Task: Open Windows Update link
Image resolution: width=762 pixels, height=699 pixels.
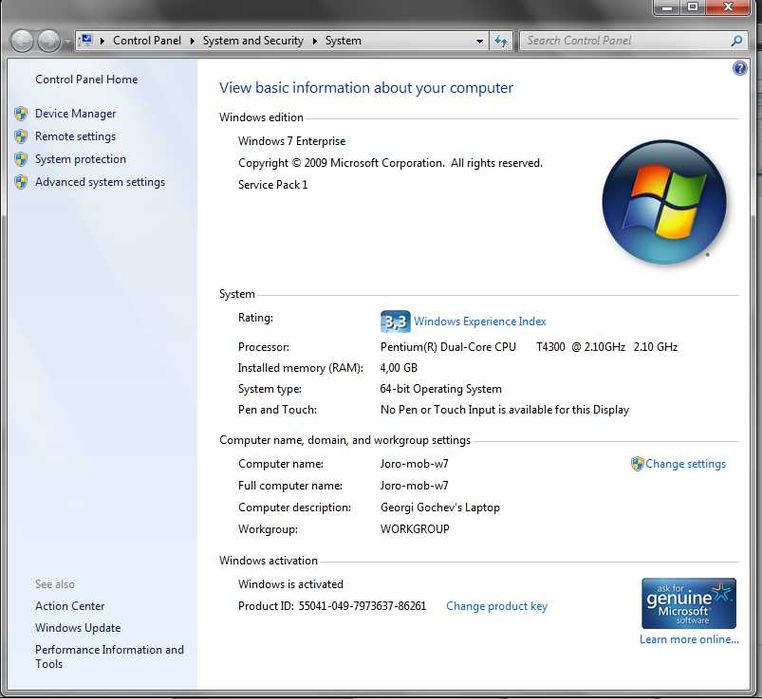Action: coord(78,628)
